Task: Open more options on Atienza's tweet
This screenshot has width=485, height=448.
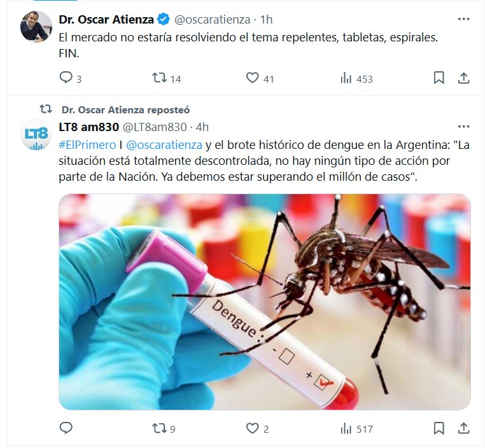Action: coord(463,19)
